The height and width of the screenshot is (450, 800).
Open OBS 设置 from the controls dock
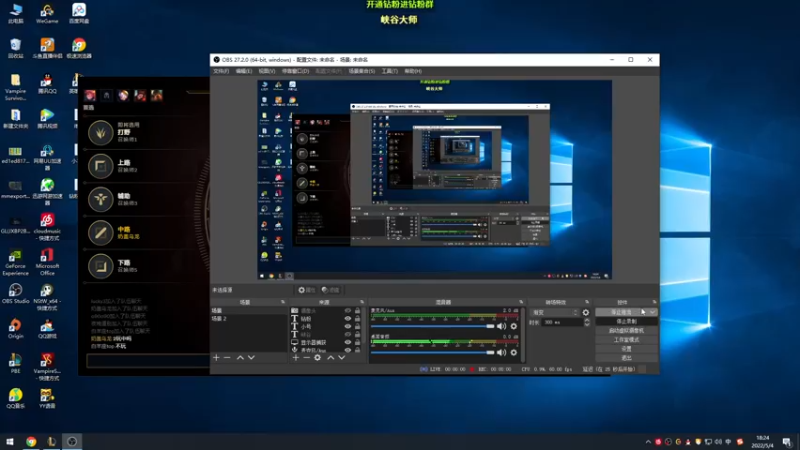point(627,349)
